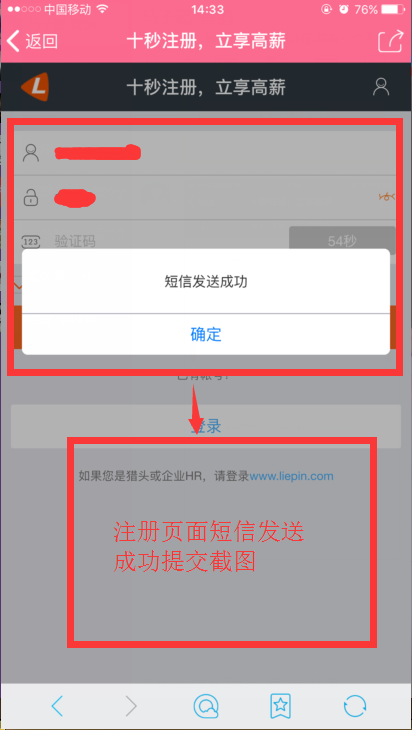Tap the 十秒注册，立享高薪 title in dark bar
Image resolution: width=412 pixels, height=730 pixels.
206,87
